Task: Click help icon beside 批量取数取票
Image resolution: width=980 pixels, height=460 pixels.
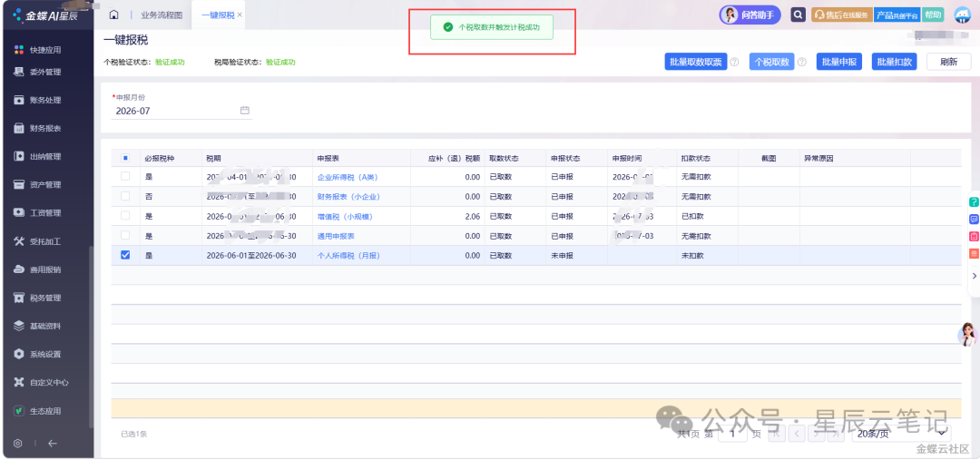Action: pos(734,62)
